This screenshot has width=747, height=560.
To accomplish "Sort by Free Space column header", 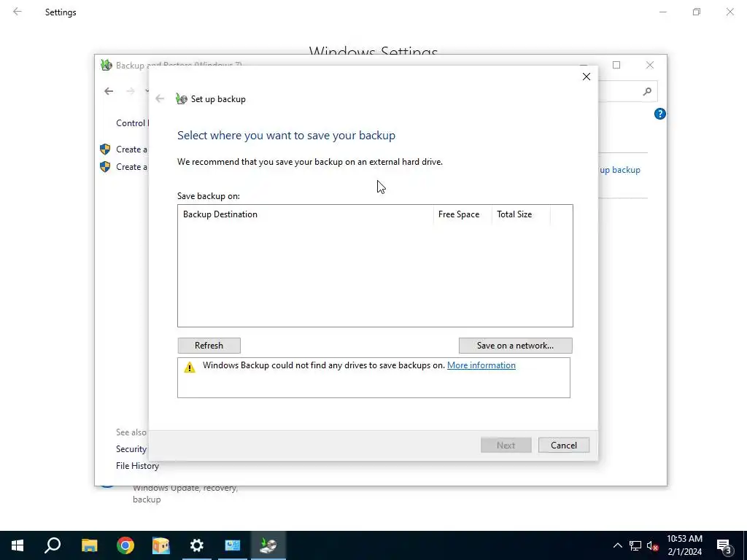I will point(462,214).
